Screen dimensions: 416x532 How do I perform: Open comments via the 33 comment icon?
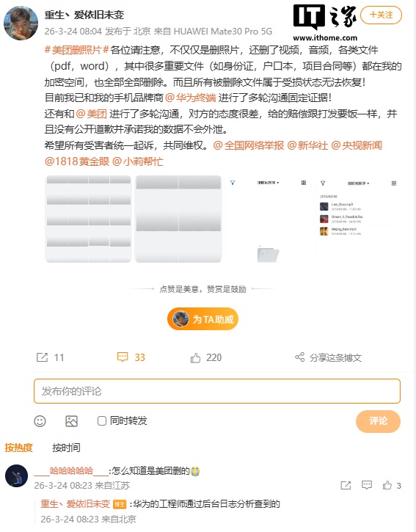123,357
